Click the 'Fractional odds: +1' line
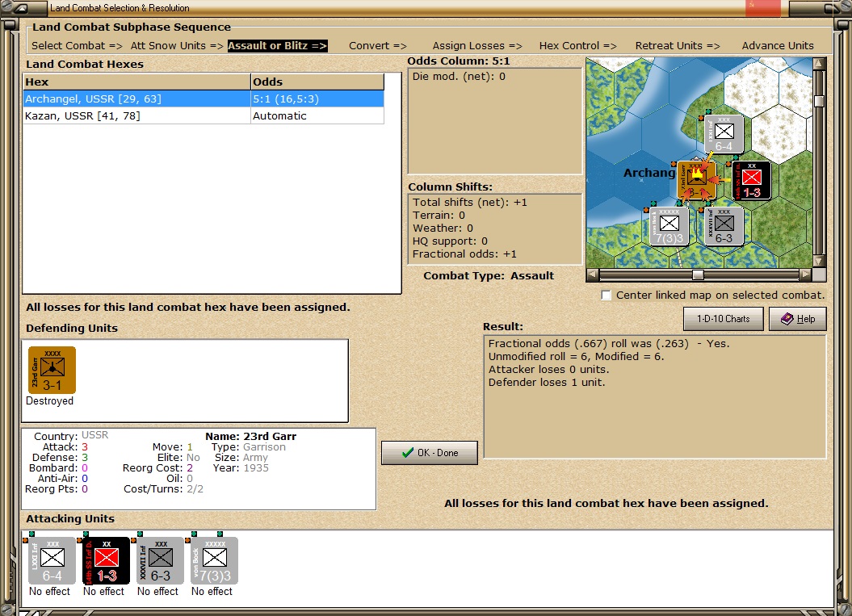 [464, 254]
